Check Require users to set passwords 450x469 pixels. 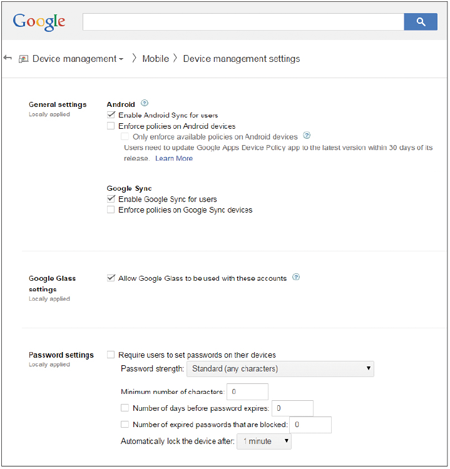click(111, 355)
